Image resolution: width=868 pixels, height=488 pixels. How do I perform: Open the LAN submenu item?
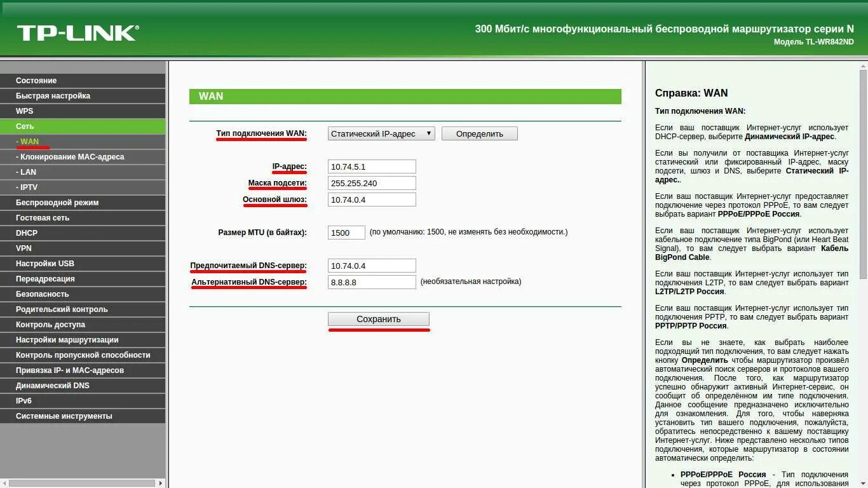tap(83, 172)
